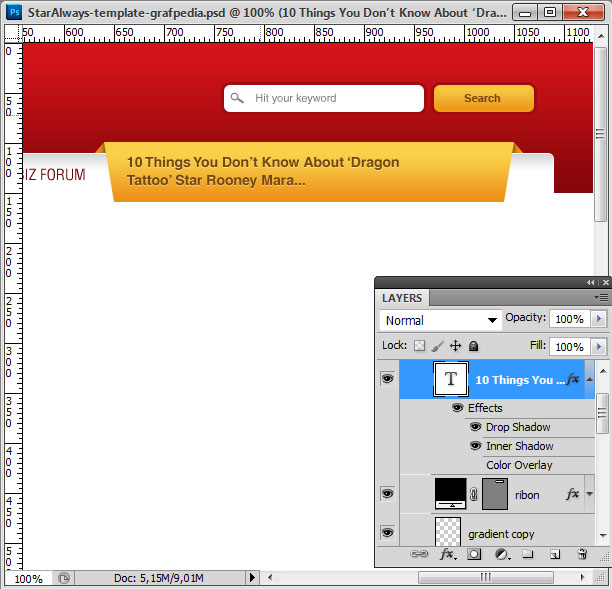Click Layers panel scrollbar down arrow
This screenshot has width=612, height=589.
(603, 535)
